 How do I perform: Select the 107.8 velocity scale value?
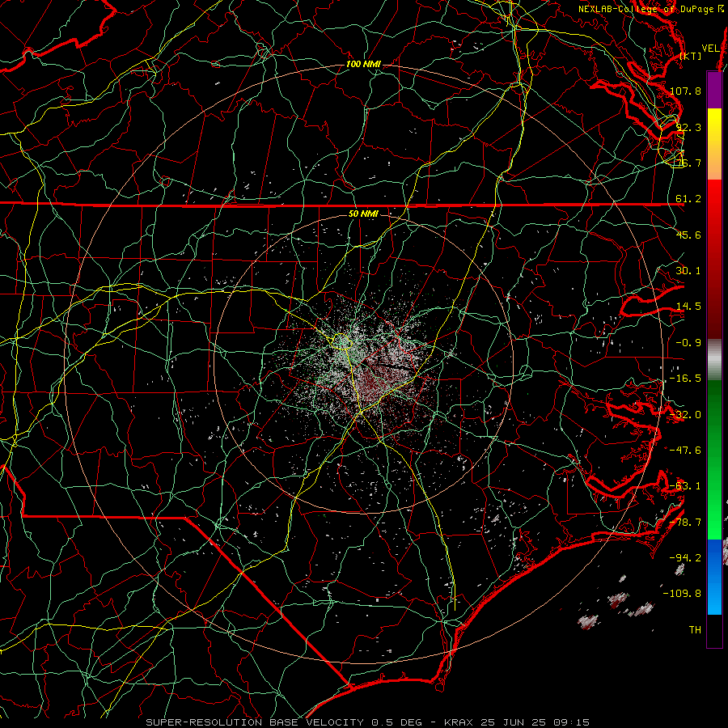[x=685, y=91]
